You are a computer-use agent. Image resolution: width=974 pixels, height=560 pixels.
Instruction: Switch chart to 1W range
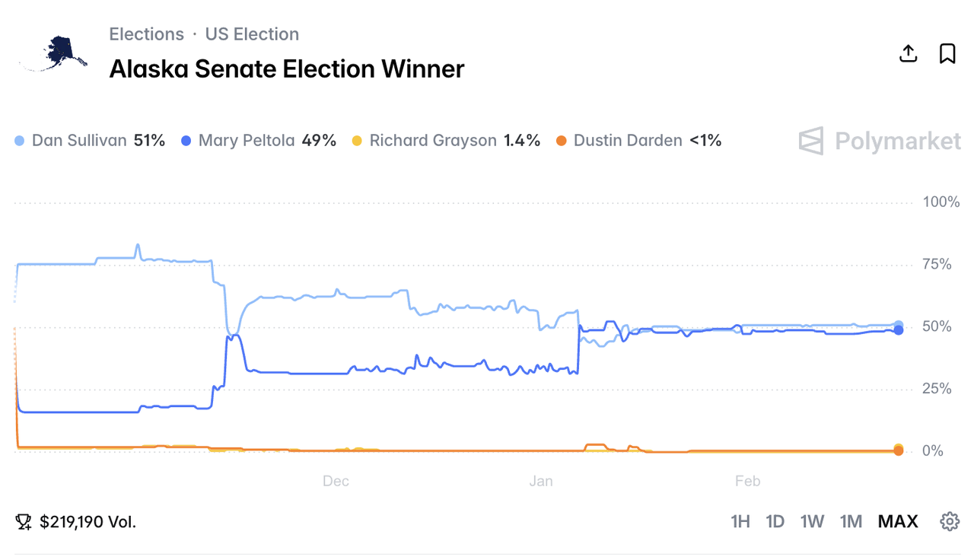click(x=812, y=521)
